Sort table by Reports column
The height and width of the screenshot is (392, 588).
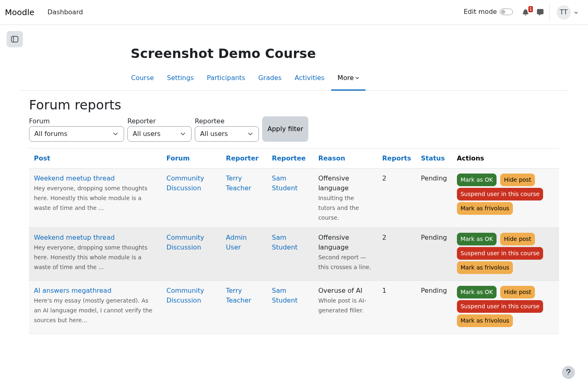[x=396, y=158]
